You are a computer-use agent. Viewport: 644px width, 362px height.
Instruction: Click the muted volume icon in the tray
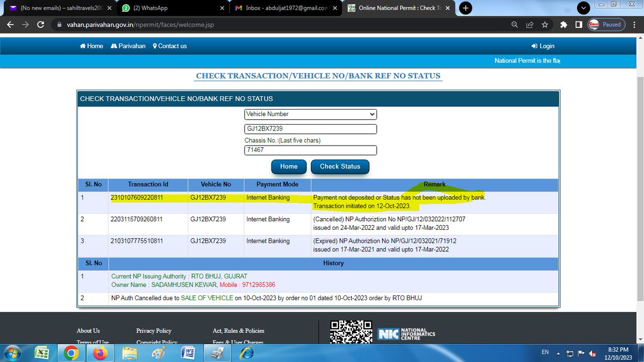click(x=593, y=353)
